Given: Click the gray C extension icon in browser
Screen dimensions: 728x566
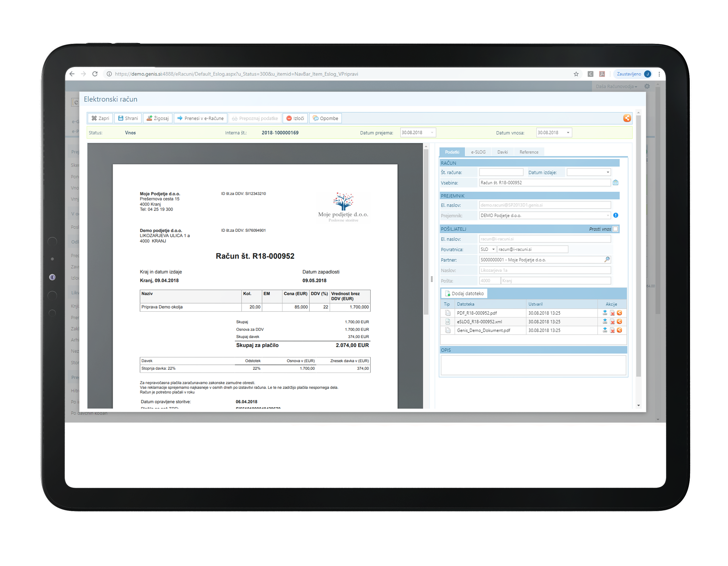Looking at the screenshot, I should pos(590,74).
